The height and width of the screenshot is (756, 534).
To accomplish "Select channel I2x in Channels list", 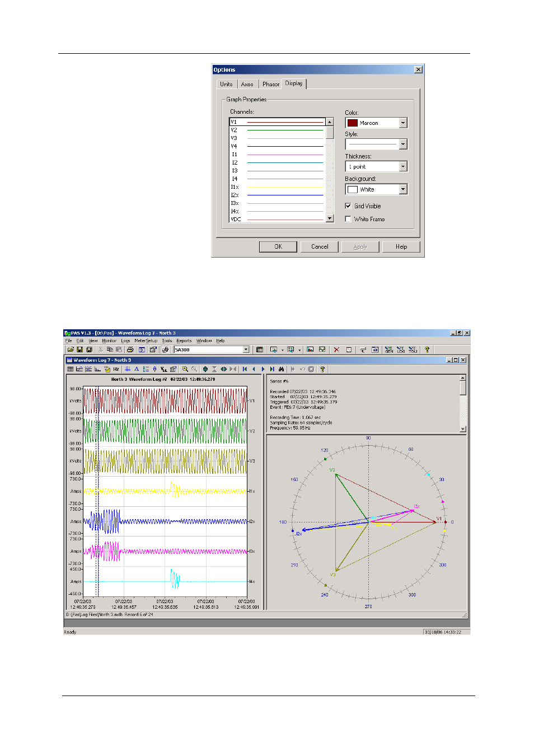I will (x=277, y=195).
